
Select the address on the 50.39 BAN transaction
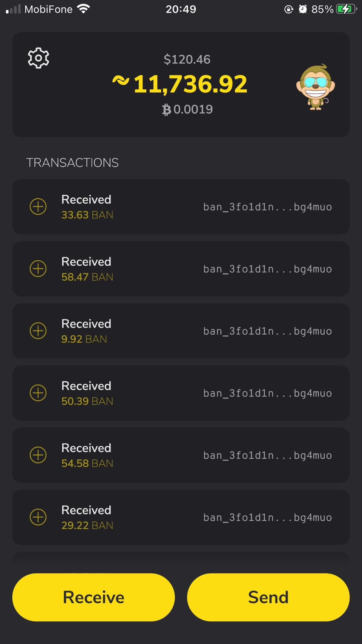pos(267,393)
